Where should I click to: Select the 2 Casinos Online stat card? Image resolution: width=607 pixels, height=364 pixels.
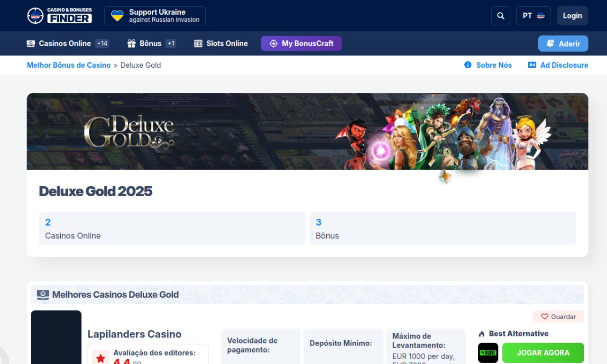point(172,228)
